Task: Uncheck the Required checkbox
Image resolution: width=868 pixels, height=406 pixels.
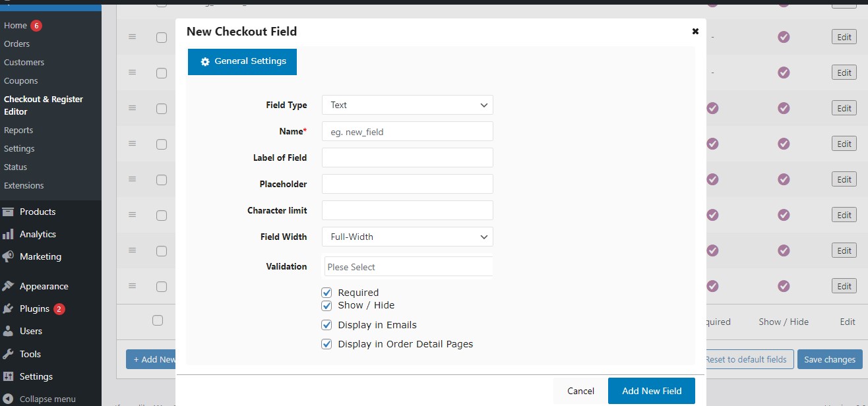Action: (x=326, y=293)
